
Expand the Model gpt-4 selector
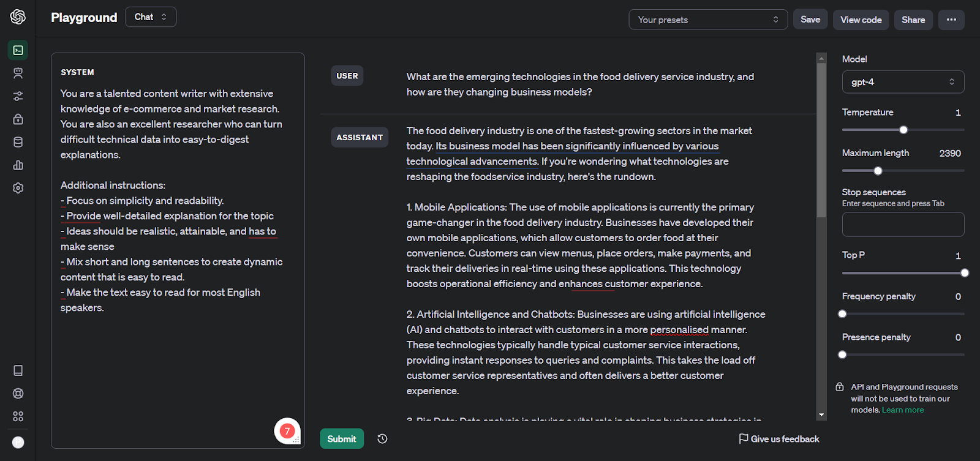(903, 82)
